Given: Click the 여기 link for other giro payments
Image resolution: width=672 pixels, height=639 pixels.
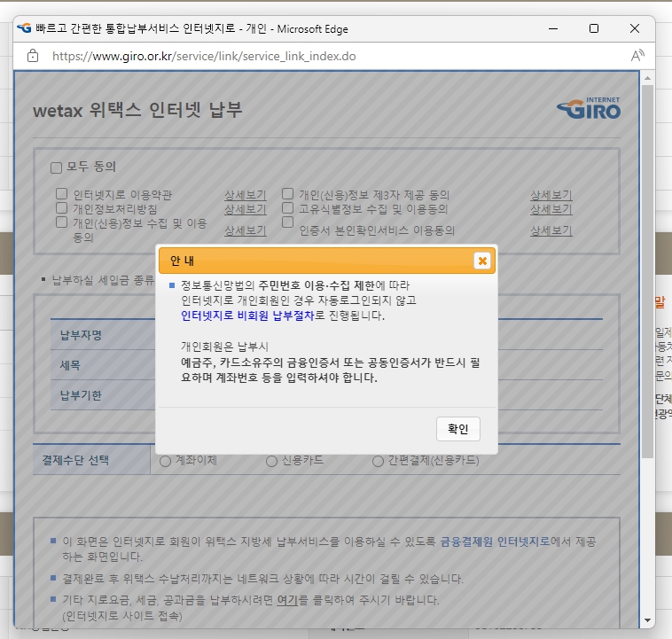Looking at the screenshot, I should click(287, 600).
